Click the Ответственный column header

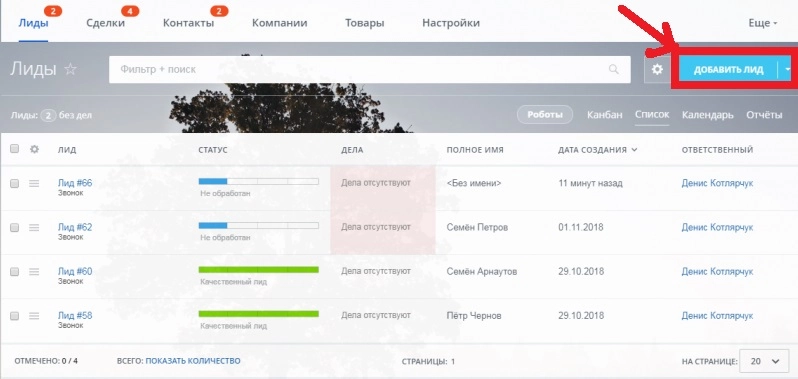click(x=717, y=150)
